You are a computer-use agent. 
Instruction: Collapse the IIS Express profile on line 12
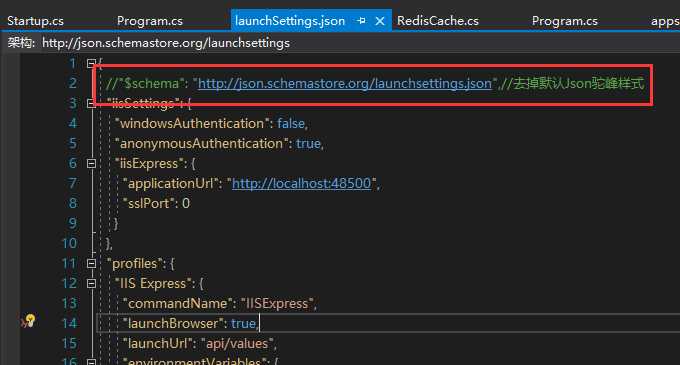[x=91, y=283]
